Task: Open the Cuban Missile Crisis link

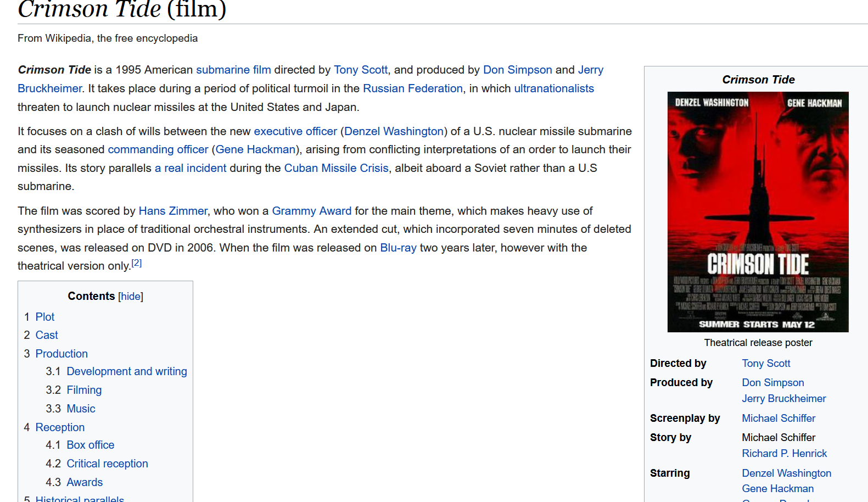Action: click(x=336, y=168)
